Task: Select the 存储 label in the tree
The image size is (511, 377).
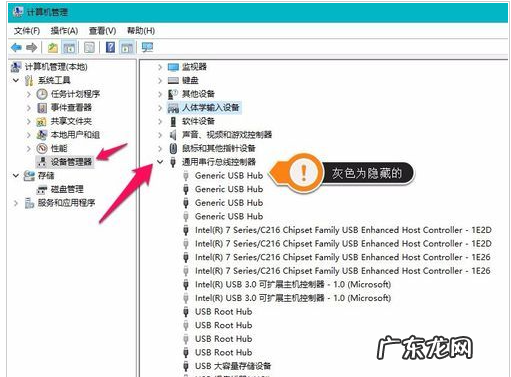Action: click(46, 176)
